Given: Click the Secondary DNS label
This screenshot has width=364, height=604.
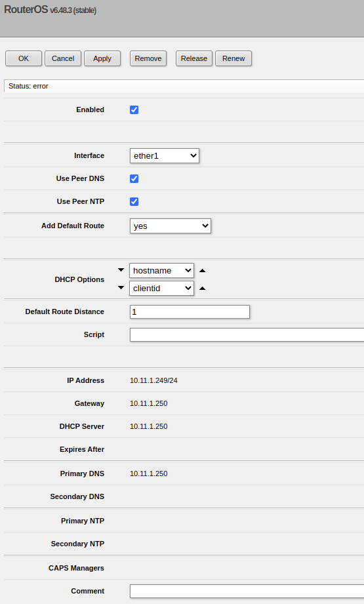Looking at the screenshot, I should (77, 496).
